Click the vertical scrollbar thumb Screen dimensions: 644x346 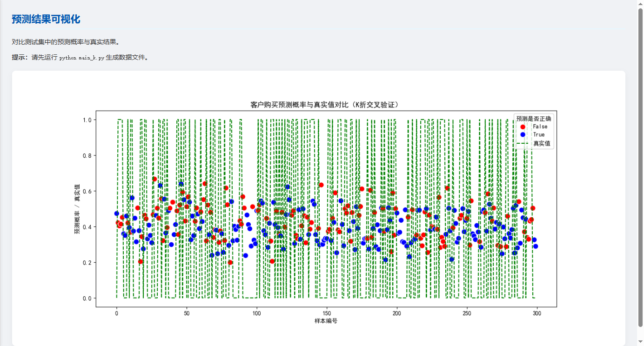click(640, 167)
